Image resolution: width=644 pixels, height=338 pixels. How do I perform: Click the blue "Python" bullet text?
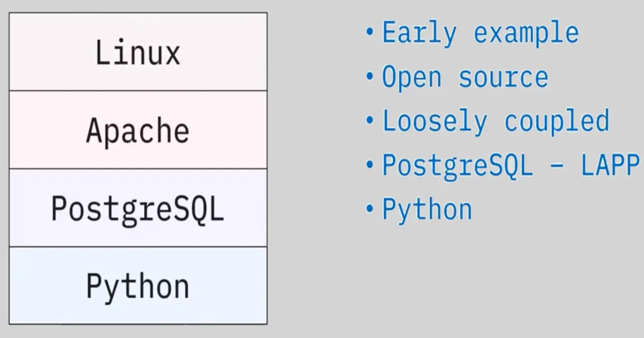[427, 210]
